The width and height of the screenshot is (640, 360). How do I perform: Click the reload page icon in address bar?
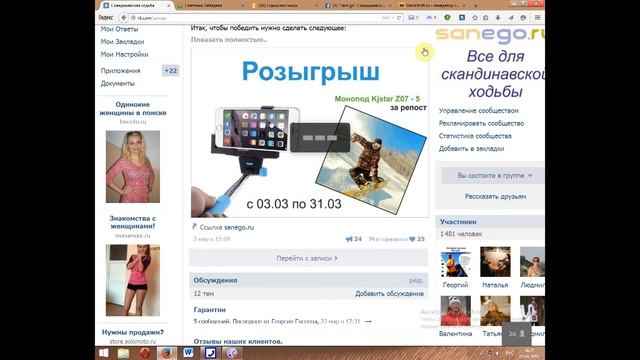pos(399,18)
